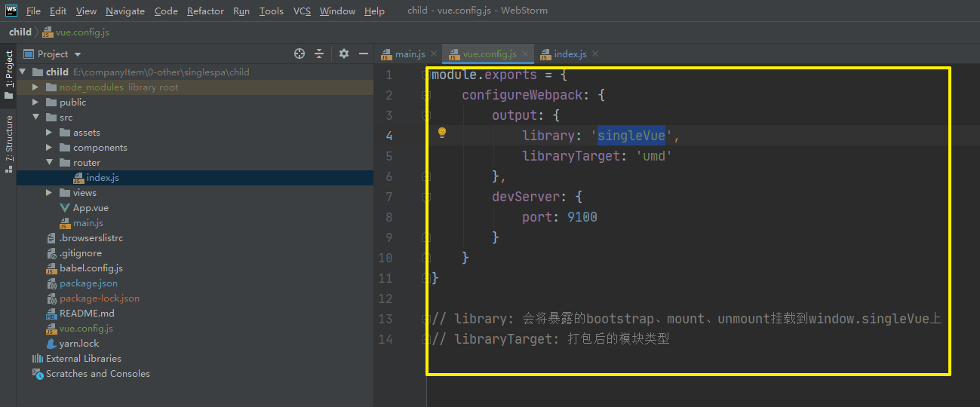This screenshot has width=980, height=407.
Task: Click the light bulb intention icon
Action: coord(443,133)
